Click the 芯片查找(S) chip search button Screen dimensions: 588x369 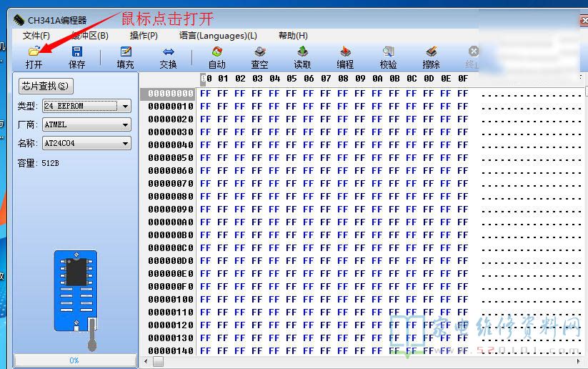tap(46, 87)
